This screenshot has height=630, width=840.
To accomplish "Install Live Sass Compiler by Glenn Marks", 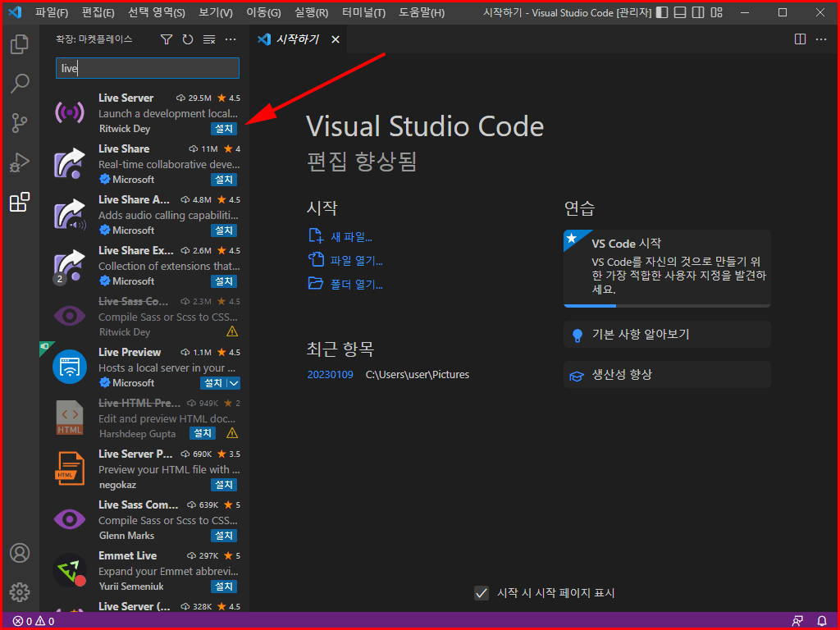I will (223, 536).
